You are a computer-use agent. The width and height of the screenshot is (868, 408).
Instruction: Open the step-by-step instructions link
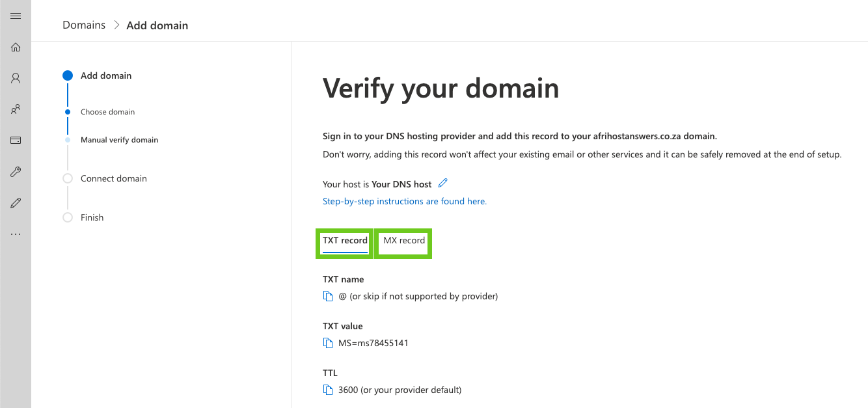click(405, 201)
